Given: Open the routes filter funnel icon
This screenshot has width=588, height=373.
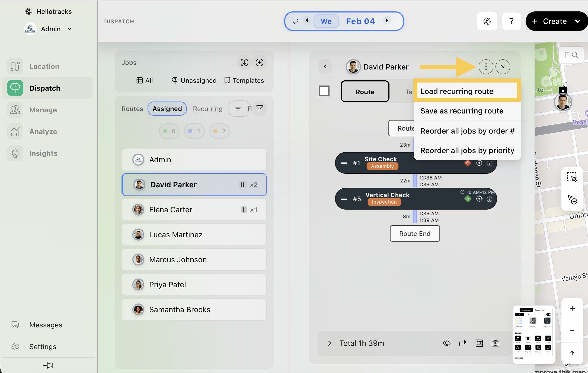Looking at the screenshot, I should (x=260, y=109).
